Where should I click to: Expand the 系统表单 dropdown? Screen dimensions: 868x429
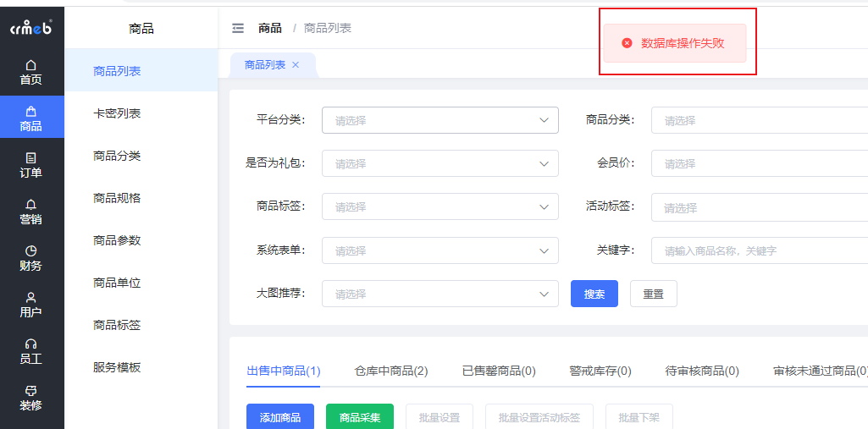click(x=440, y=250)
